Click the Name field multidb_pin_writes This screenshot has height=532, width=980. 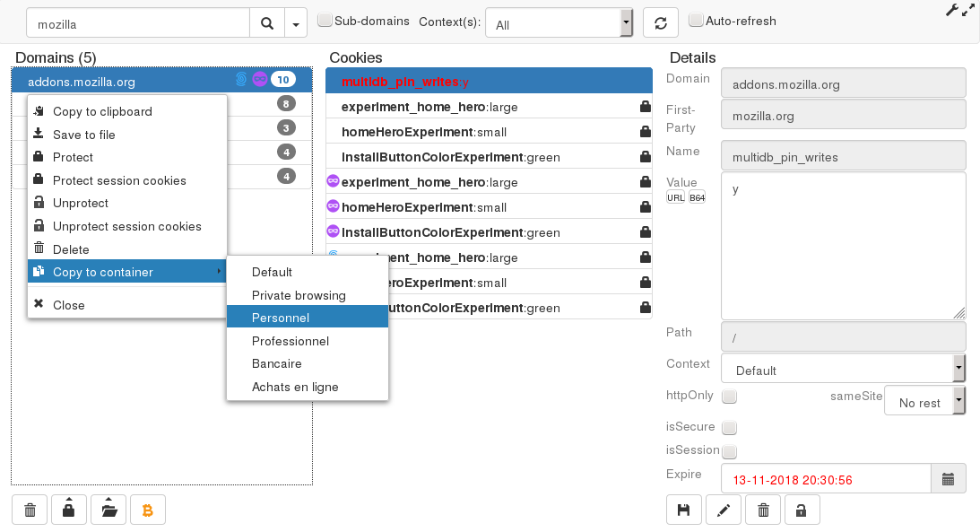click(843, 156)
